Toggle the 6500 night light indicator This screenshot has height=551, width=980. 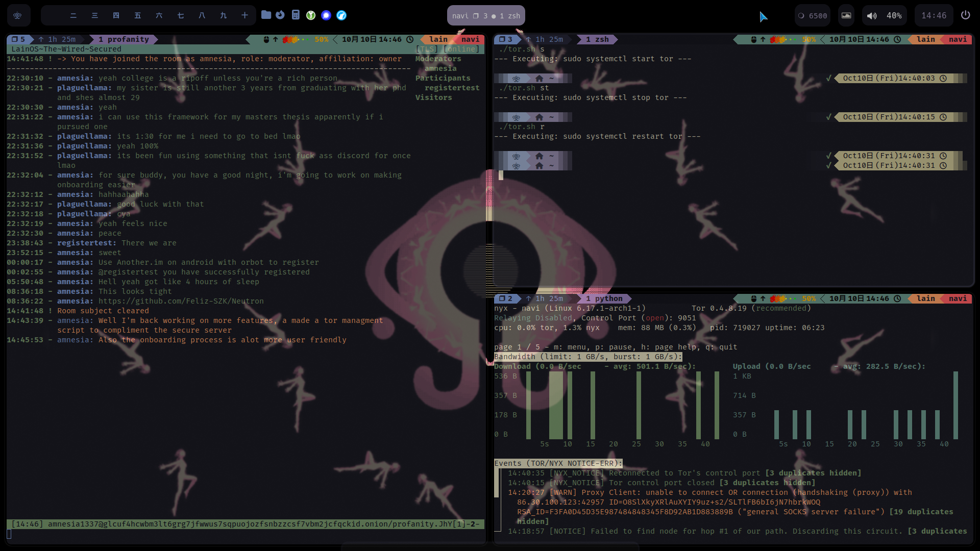pos(813,16)
